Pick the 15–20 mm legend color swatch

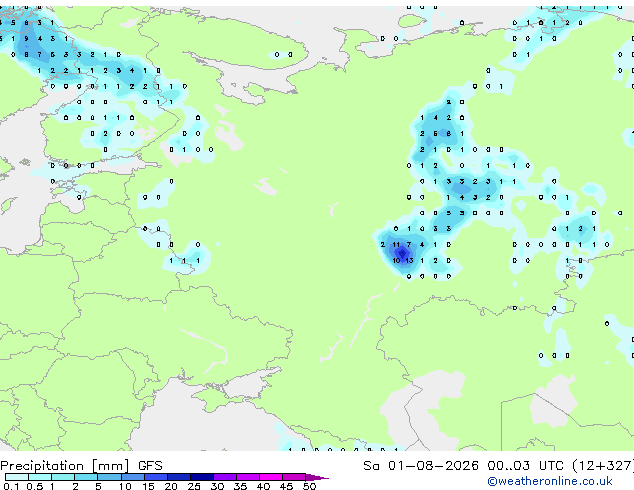(155, 477)
